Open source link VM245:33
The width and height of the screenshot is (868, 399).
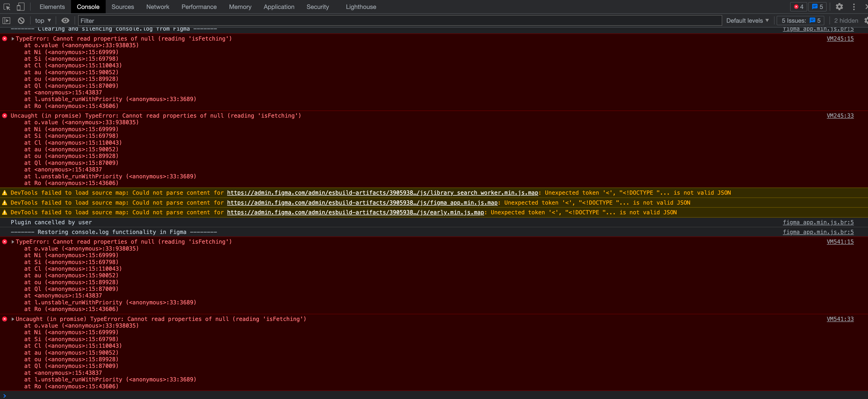[x=840, y=116]
